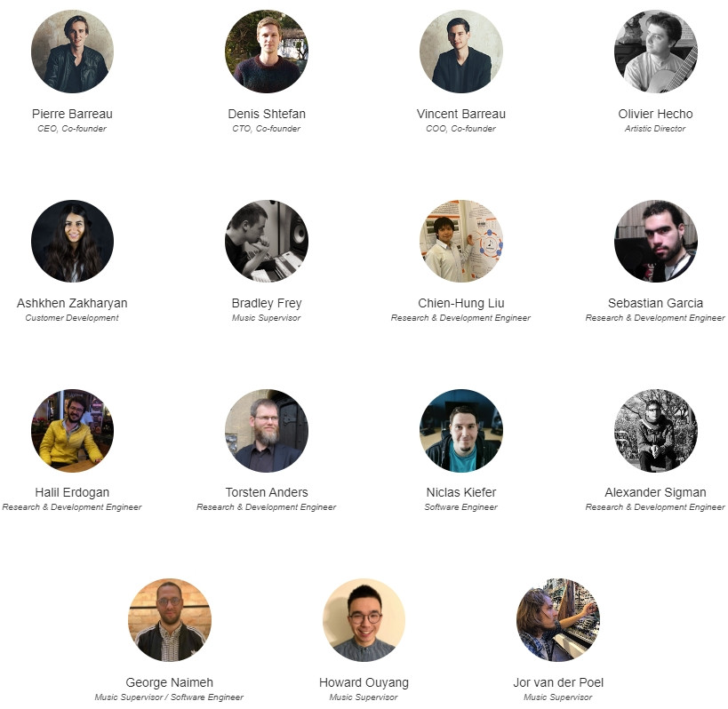728x709 pixels.
Task: Click Torsten Anders' bearded portrait
Action: click(x=267, y=431)
